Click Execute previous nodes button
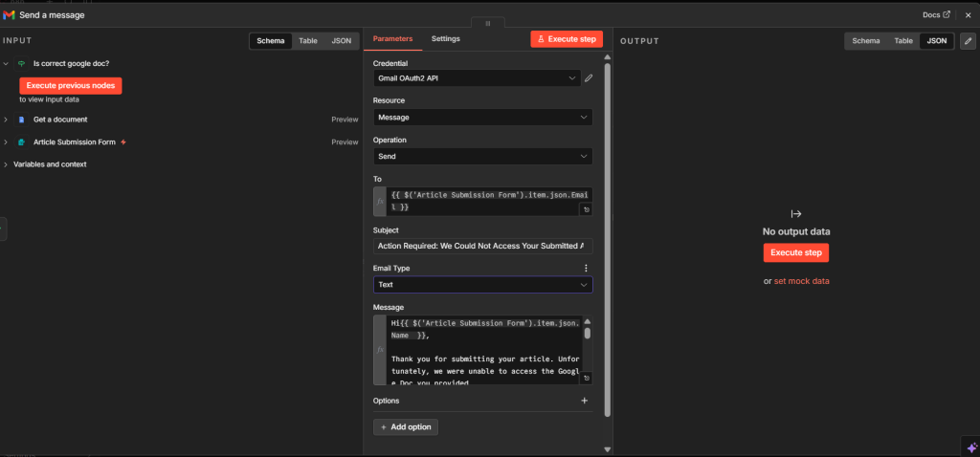Viewport: 980px width, 457px height. pos(71,85)
